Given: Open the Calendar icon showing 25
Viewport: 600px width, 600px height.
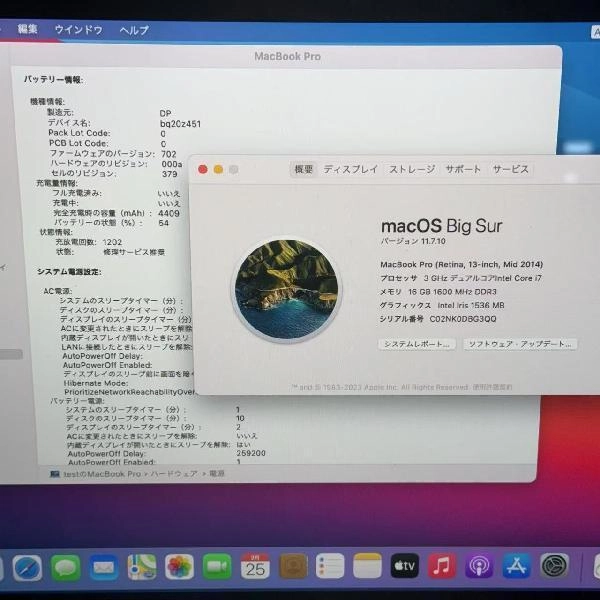Looking at the screenshot, I should click(x=255, y=566).
